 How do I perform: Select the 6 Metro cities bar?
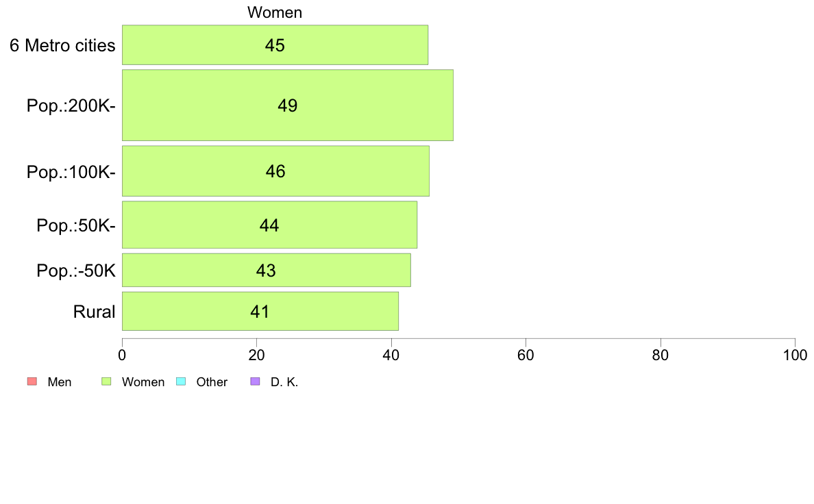pyautogui.click(x=275, y=45)
